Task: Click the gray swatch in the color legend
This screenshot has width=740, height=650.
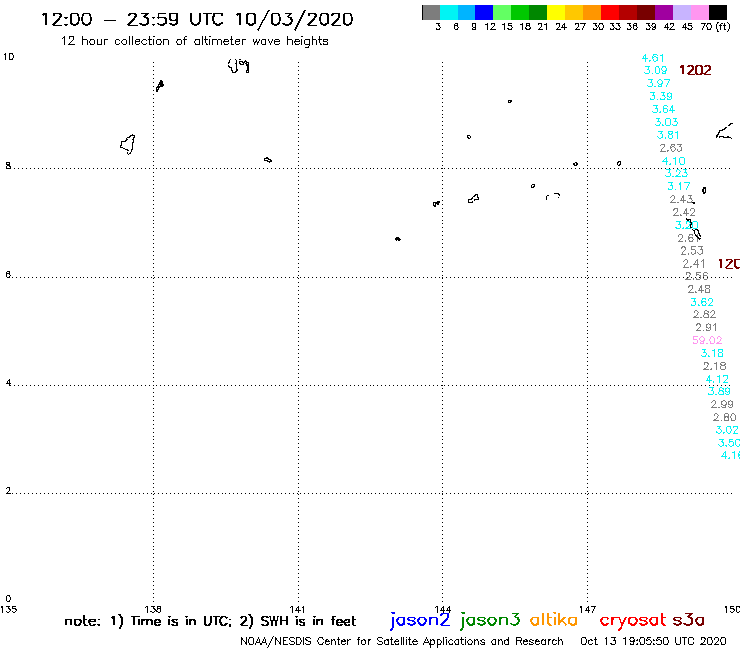Action: coord(431,12)
